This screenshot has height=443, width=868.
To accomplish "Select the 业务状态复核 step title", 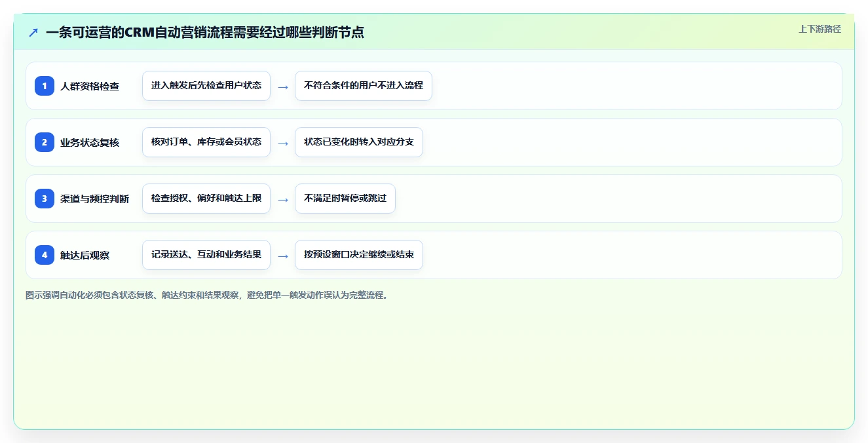I will coord(90,142).
